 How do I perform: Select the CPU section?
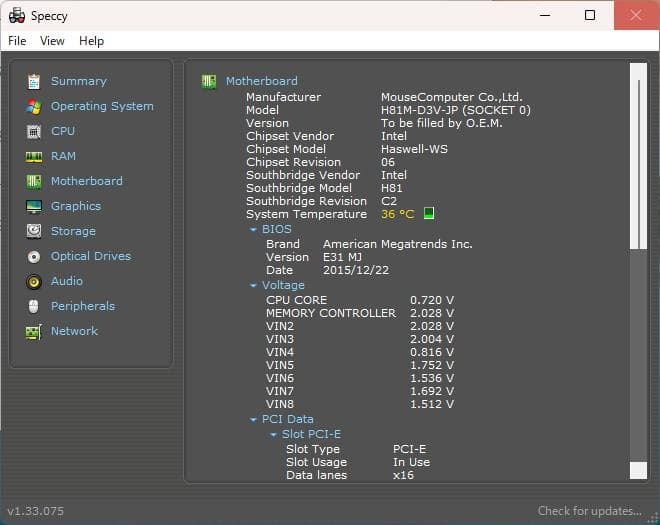(x=63, y=131)
